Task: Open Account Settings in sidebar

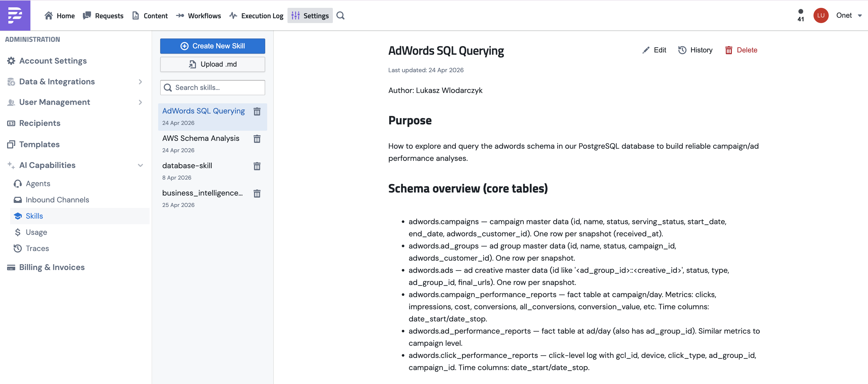Action: click(x=53, y=61)
